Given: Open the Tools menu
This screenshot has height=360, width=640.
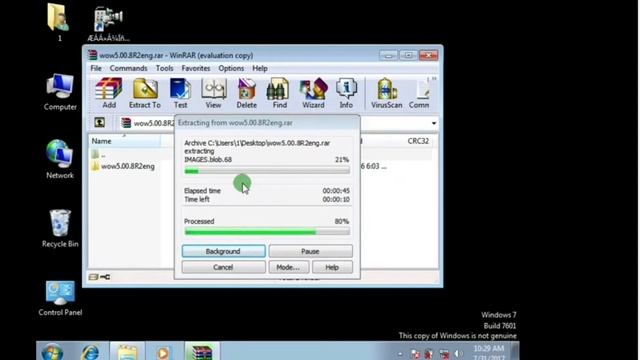Looking at the screenshot, I should coord(164,68).
